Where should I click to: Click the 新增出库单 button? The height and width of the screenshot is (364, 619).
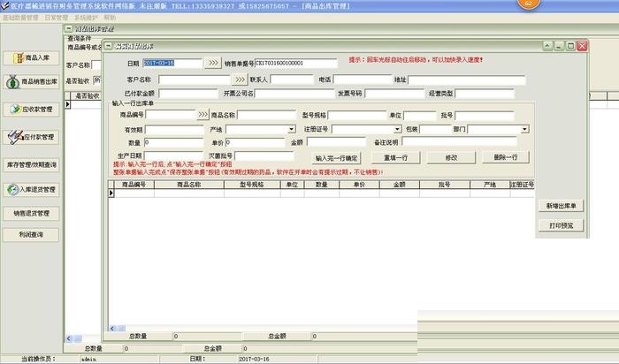click(560, 206)
